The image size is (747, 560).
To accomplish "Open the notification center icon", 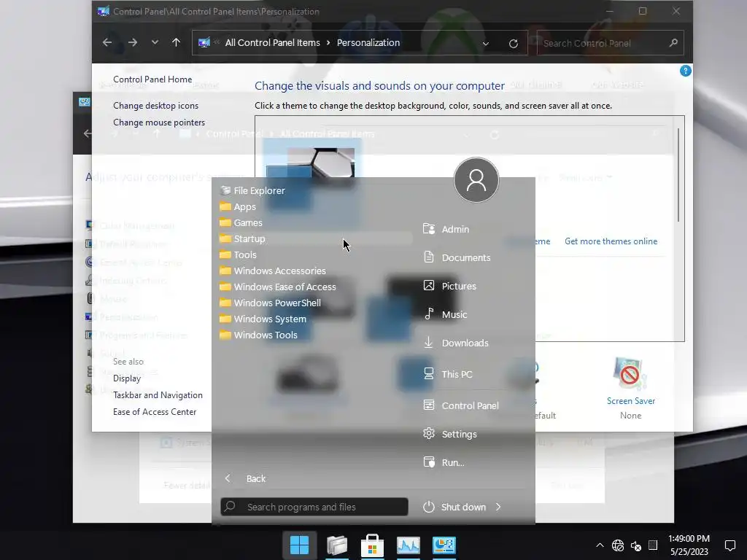I will (x=729, y=545).
